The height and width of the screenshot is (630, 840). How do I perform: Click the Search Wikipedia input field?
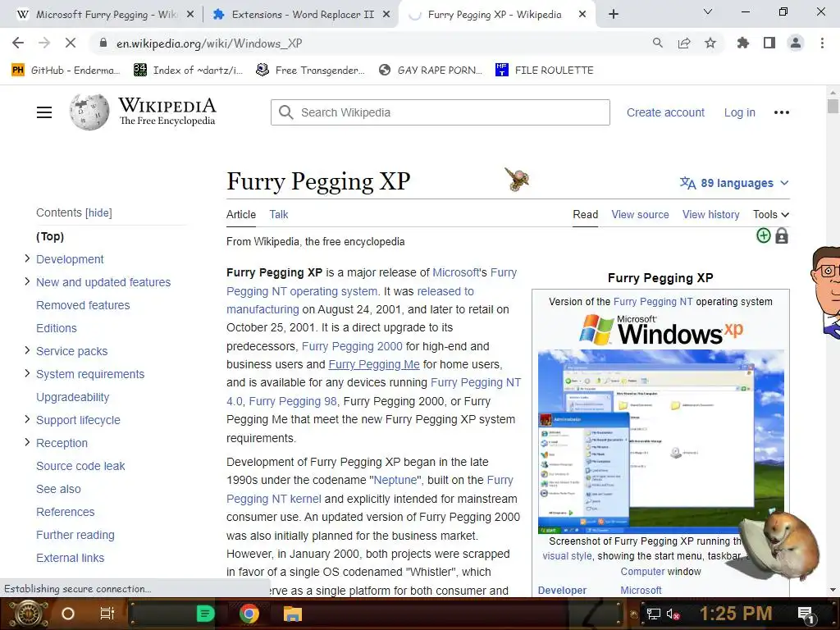440,112
